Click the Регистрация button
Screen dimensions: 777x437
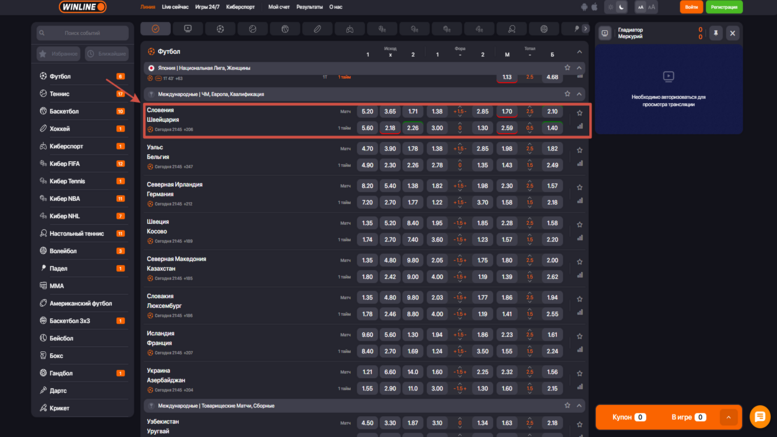point(723,7)
